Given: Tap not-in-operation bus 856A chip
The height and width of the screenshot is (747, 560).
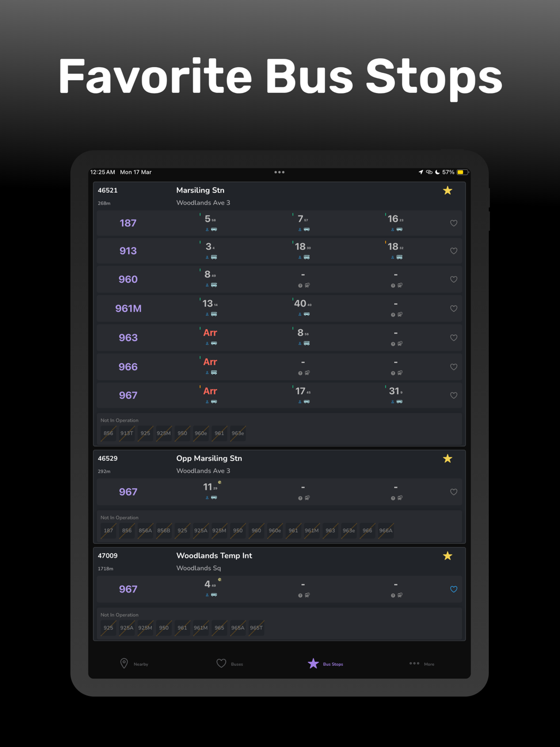Looking at the screenshot, I should pyautogui.click(x=145, y=530).
